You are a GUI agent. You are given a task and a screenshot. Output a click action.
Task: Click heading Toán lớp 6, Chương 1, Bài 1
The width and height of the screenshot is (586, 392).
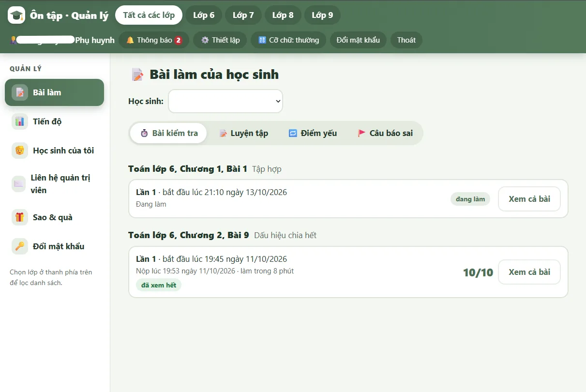click(x=188, y=169)
